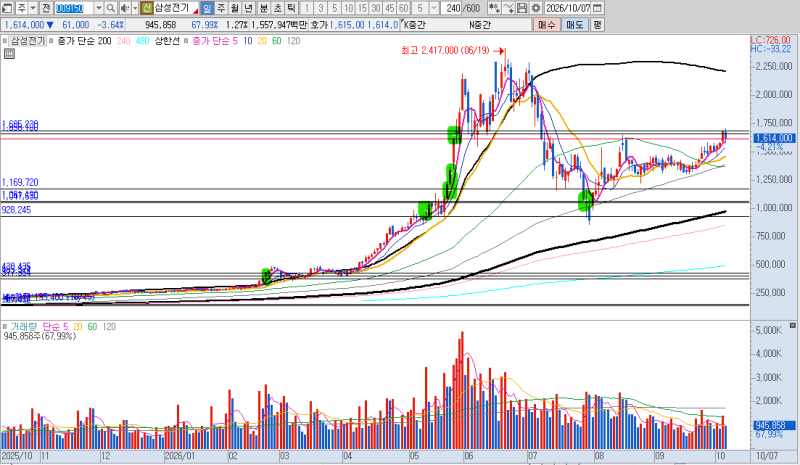Image resolution: width=800 pixels, height=465 pixels.
Task: Select minute 분 period
Action: coord(263,8)
